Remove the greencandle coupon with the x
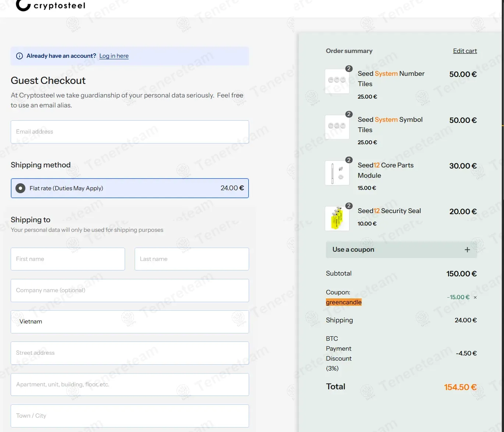504x432 pixels. coord(475,297)
